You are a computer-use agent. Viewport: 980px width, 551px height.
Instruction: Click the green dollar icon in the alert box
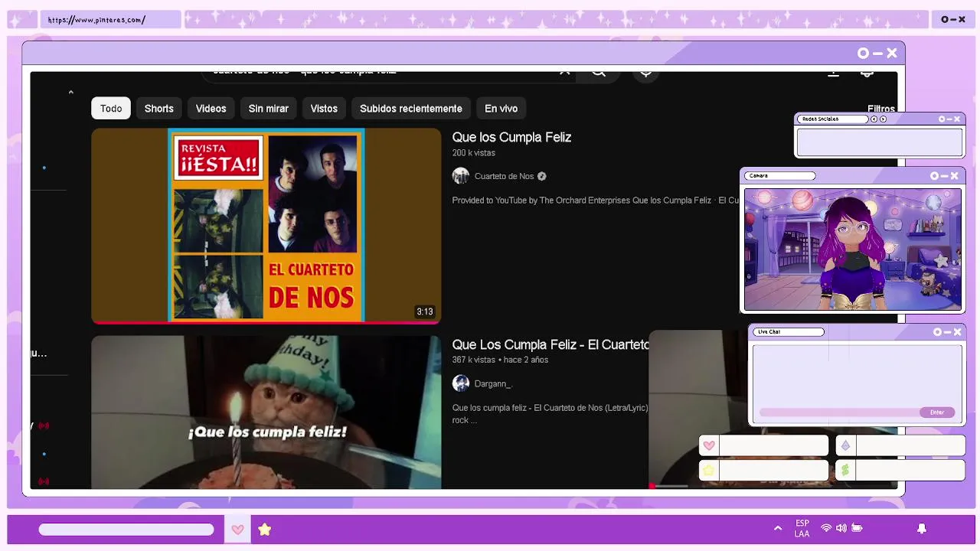coord(845,470)
